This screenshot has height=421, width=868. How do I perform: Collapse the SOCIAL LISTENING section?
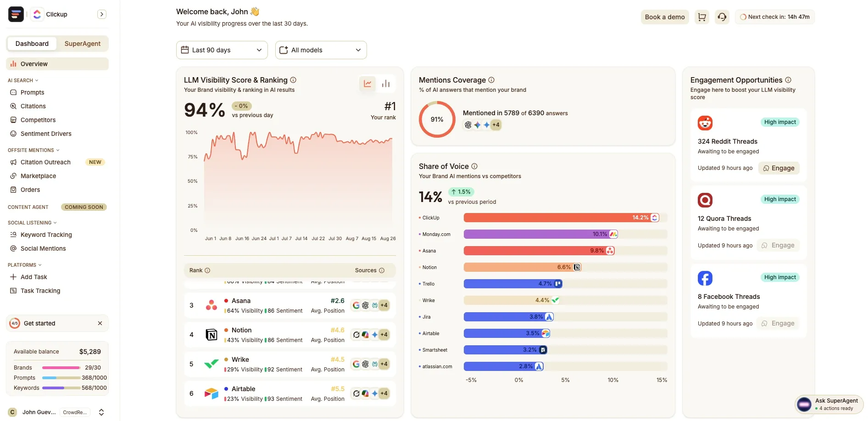pos(32,223)
